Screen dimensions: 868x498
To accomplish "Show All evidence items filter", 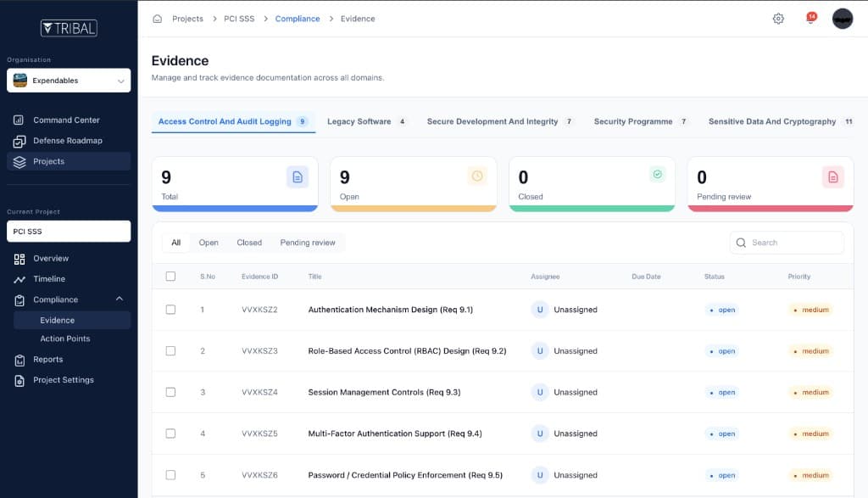I will pyautogui.click(x=176, y=243).
